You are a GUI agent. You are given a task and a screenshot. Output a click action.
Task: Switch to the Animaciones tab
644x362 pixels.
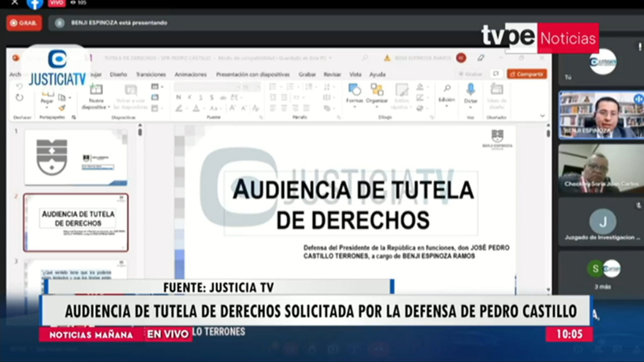tap(191, 74)
